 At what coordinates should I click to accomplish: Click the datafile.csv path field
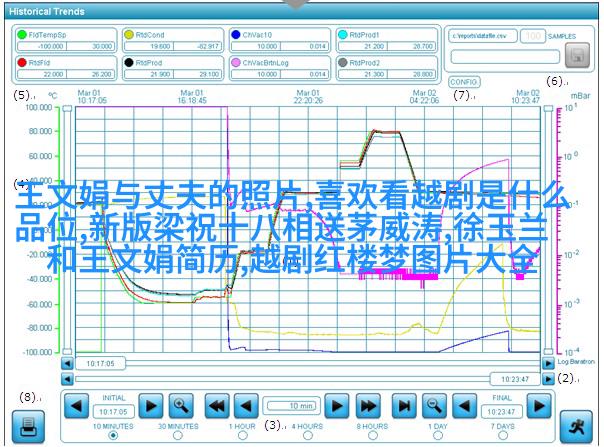tap(483, 36)
